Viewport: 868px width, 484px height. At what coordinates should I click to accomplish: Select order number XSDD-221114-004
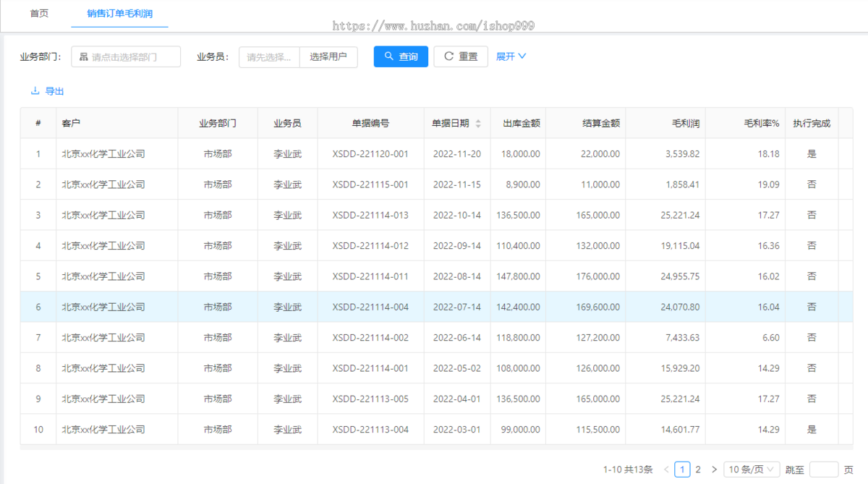(x=370, y=307)
